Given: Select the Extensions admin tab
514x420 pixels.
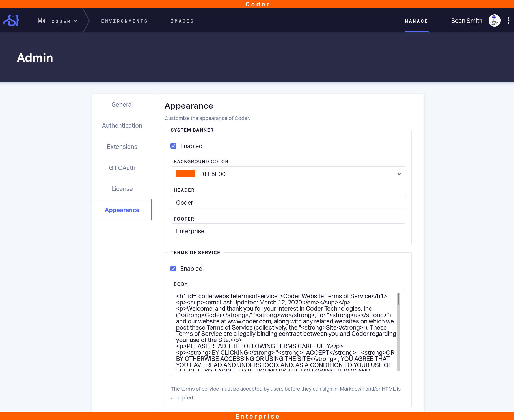Looking at the screenshot, I should pyautogui.click(x=122, y=147).
